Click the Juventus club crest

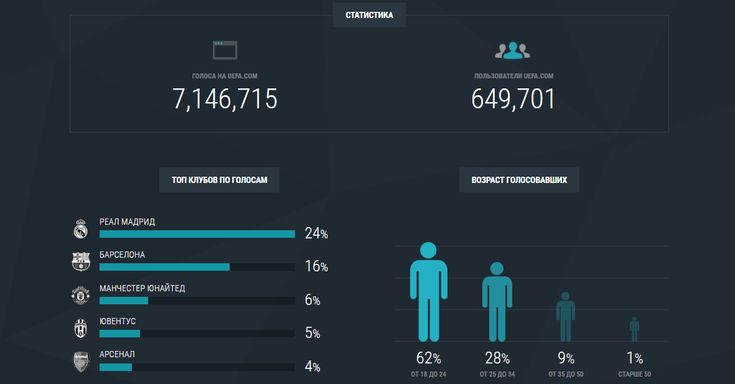coord(81,328)
